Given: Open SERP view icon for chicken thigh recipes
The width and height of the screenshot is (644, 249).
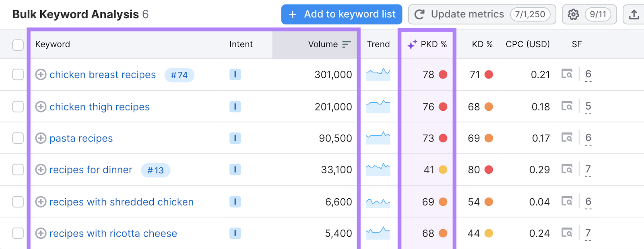Looking at the screenshot, I should (567, 106).
